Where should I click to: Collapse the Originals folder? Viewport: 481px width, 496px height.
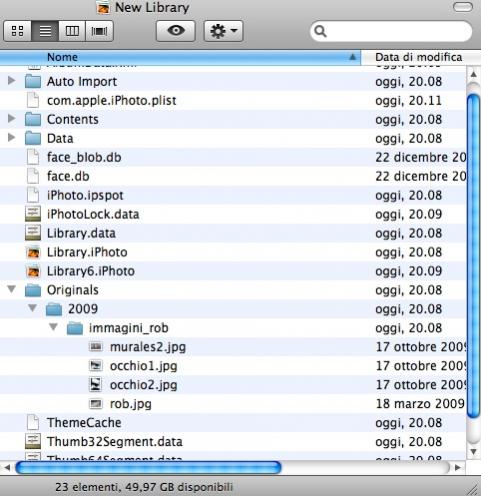(12, 289)
